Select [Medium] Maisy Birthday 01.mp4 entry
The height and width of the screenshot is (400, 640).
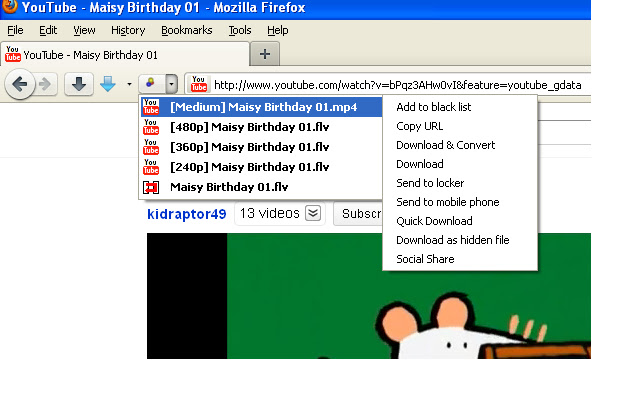[x=262, y=107]
